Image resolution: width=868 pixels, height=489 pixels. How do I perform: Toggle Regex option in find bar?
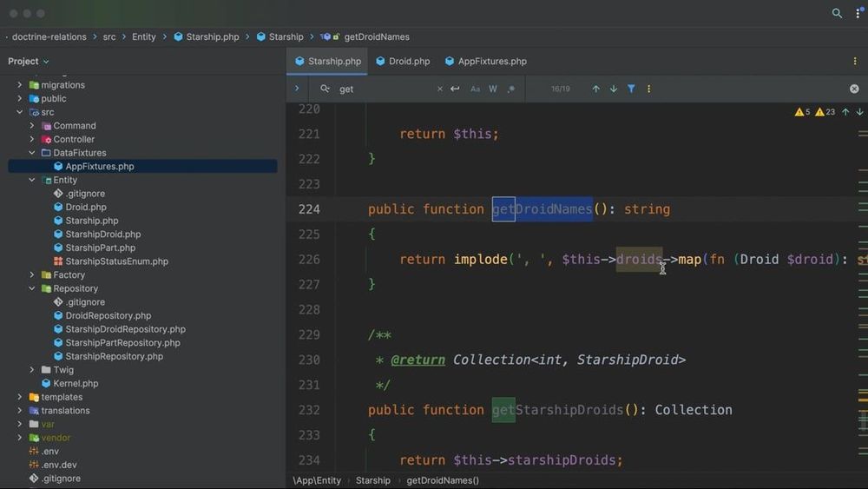[511, 89]
